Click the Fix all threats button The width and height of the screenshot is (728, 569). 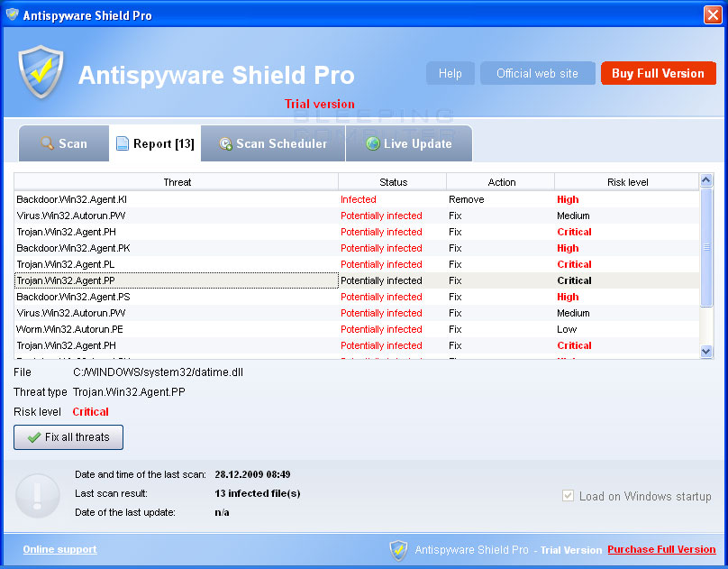click(68, 437)
